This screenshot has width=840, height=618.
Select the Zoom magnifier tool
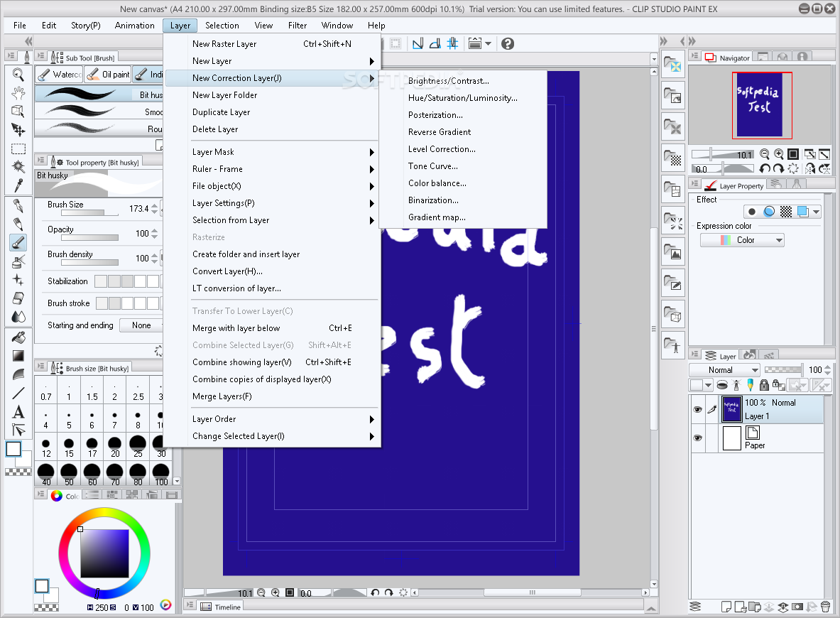point(18,75)
